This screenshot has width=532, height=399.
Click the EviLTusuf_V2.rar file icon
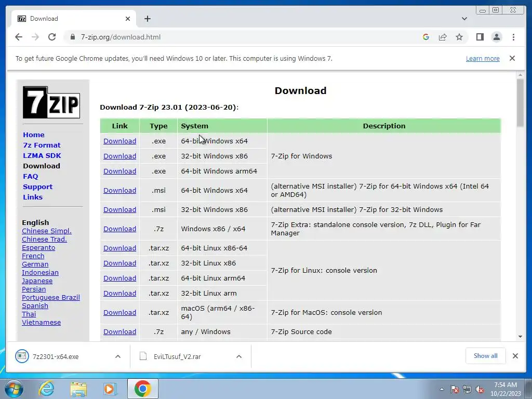click(143, 356)
